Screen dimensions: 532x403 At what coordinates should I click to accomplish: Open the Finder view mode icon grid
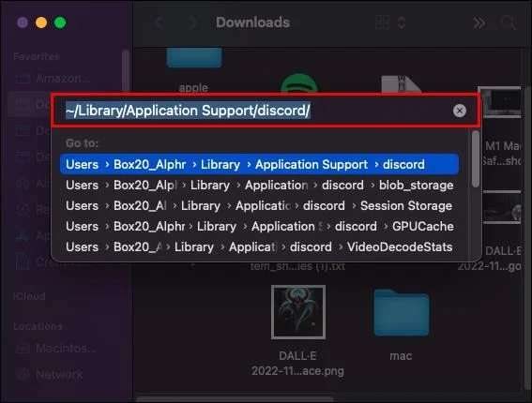383,22
